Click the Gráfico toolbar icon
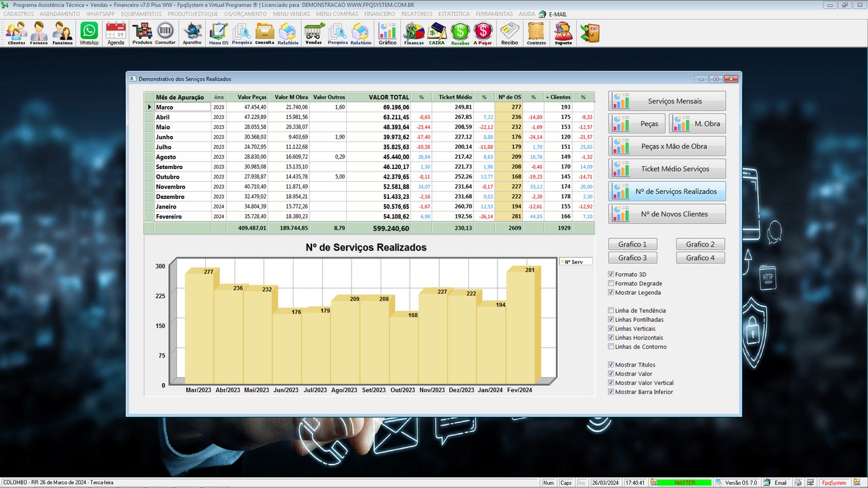The height and width of the screenshot is (488, 868). click(x=388, y=33)
